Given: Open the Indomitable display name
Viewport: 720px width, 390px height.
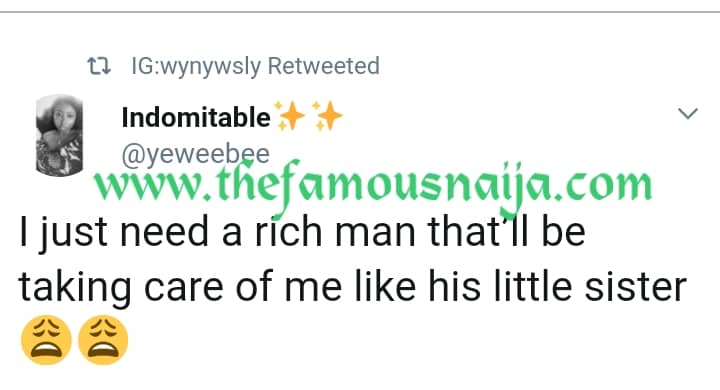Looking at the screenshot, I should (x=196, y=117).
